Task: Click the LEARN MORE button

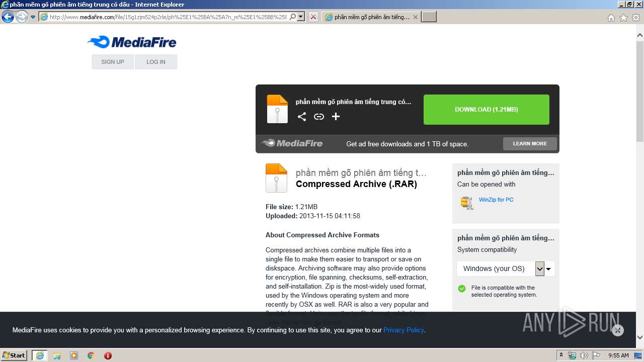Action: [530, 144]
